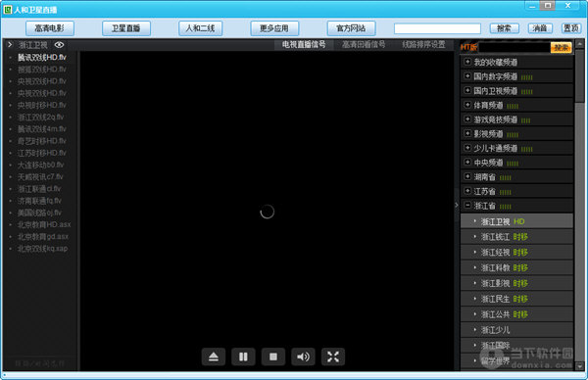Open the 官方网站 button

pyautogui.click(x=351, y=28)
